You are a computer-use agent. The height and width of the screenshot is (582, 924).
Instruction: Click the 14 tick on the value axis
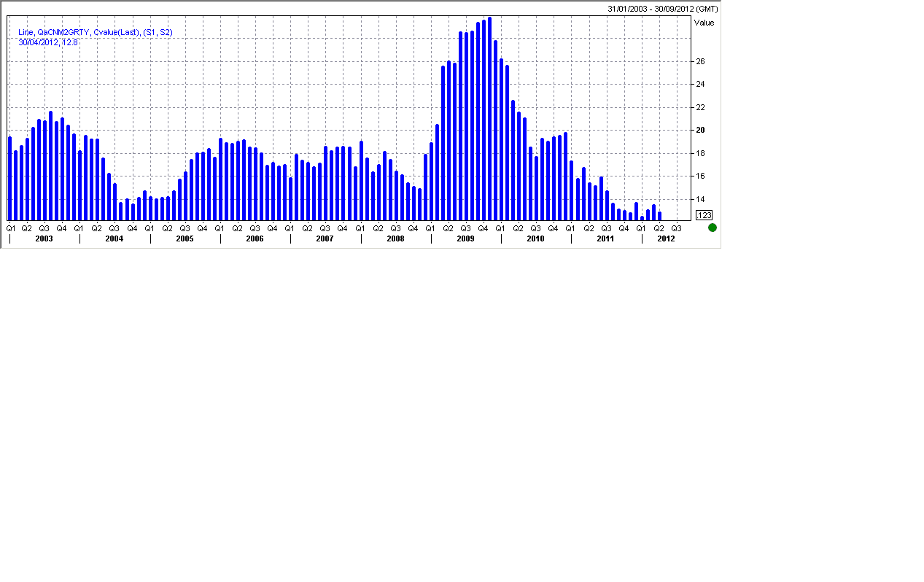699,199
